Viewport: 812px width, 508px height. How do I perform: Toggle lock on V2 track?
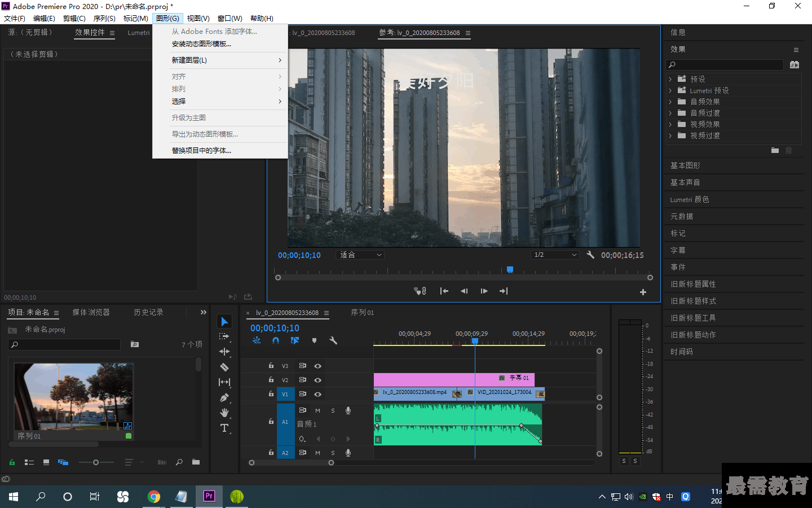(271, 380)
